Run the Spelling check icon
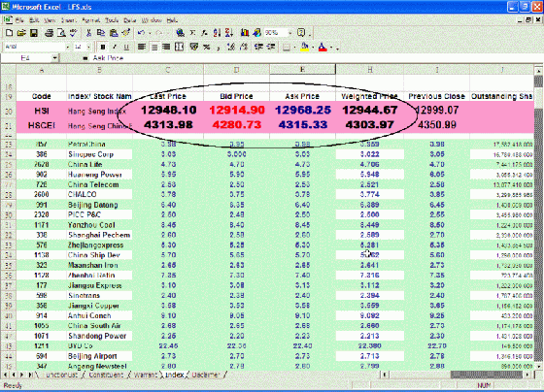 (x=73, y=33)
